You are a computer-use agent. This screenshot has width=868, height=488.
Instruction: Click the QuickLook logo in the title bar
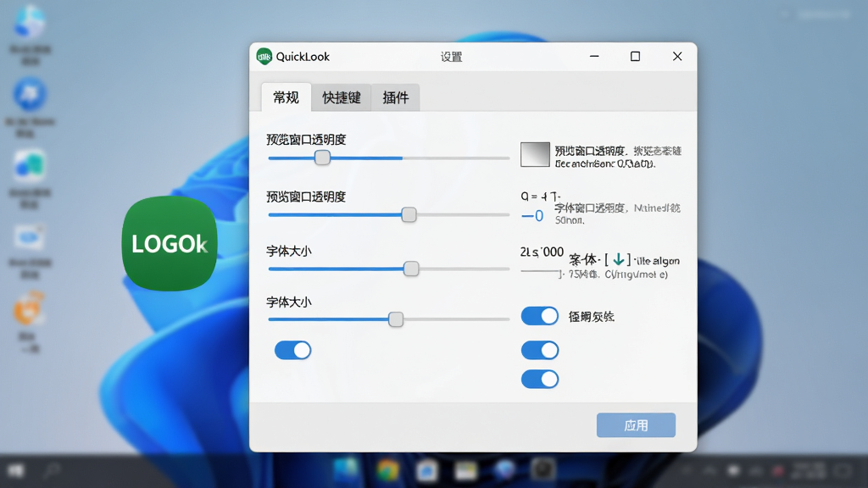click(264, 57)
